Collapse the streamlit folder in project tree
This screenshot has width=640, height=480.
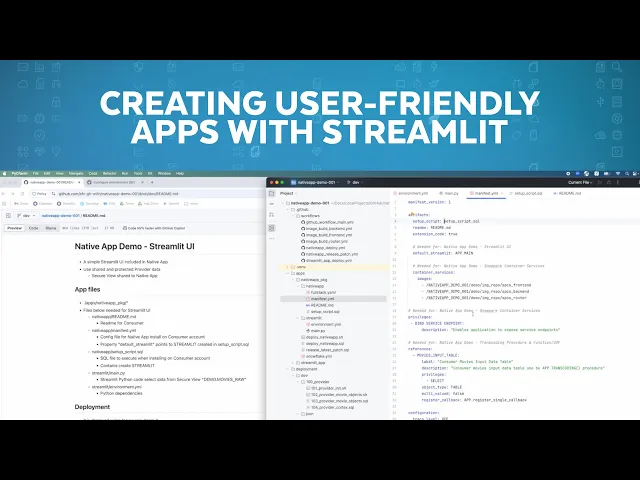[x=298, y=318]
